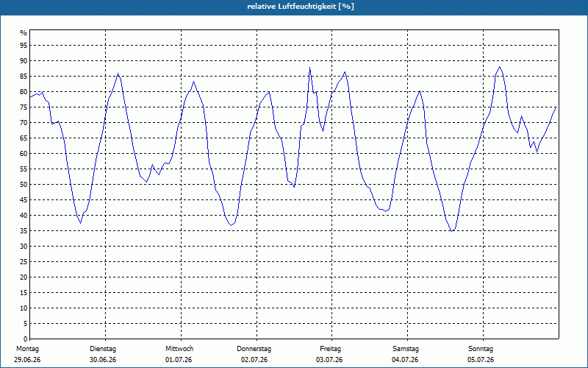
Task: Click the 35 y-axis value
Action: tap(24, 231)
